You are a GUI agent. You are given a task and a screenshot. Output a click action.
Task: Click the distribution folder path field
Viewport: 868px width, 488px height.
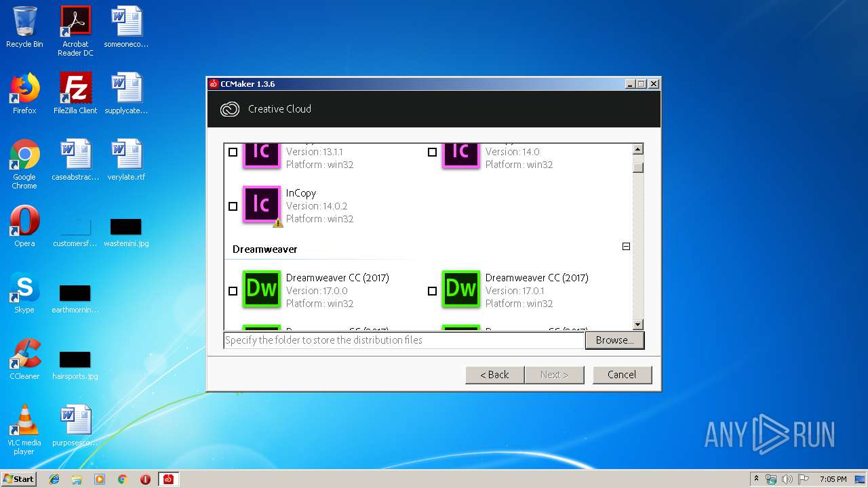404,340
